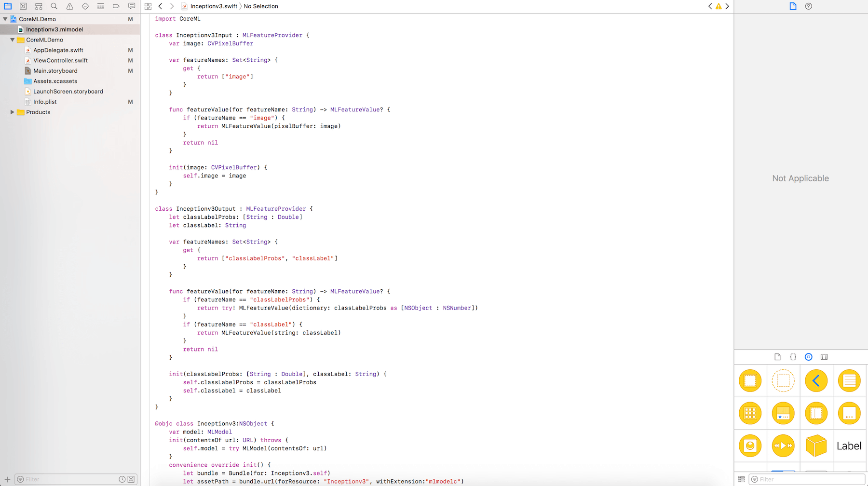Click the related items grid icon
This screenshot has width=868, height=486.
pyautogui.click(x=148, y=6)
